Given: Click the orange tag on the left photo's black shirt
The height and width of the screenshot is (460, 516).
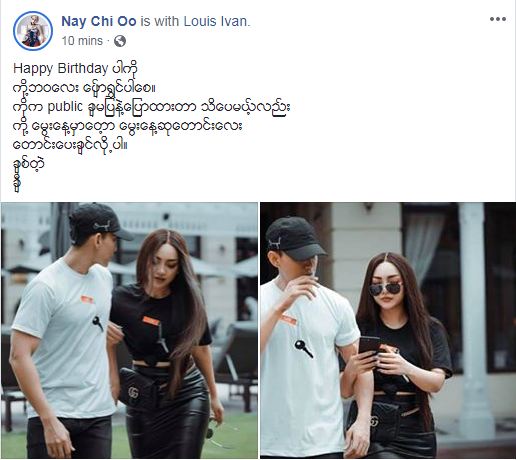Looking at the screenshot, I should pyautogui.click(x=151, y=321).
